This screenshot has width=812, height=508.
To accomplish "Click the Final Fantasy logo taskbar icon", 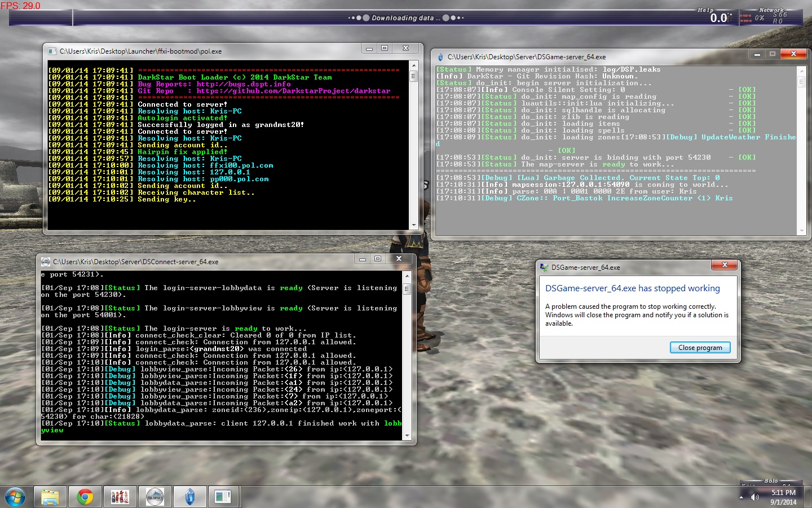I will pyautogui.click(x=155, y=497).
